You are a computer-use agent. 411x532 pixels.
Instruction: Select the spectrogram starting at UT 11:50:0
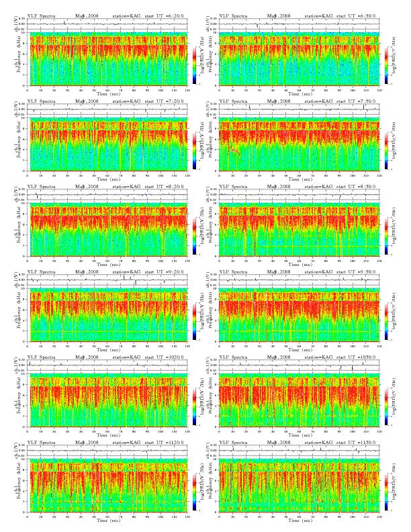pyautogui.click(x=299, y=486)
